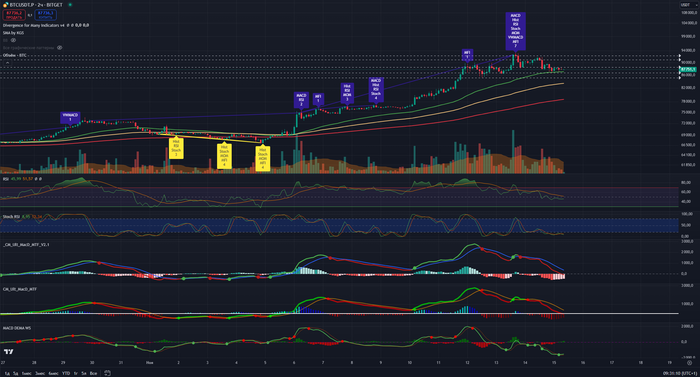Click the VWMACD 1 divergence label
The width and height of the screenshot is (700, 377).
70,117
